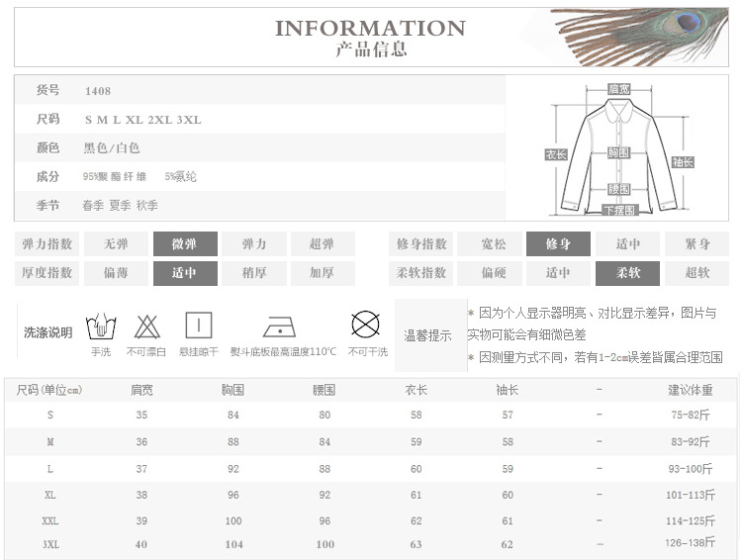Click the 腰围 column header in size table
Screen dimensions: 742x560
point(325,390)
